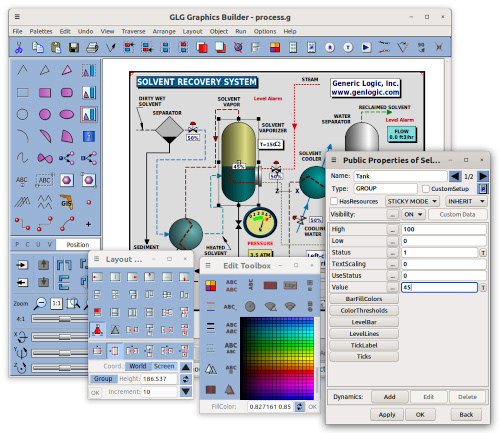Click the browse button next to Low
Screen dimensions: 500x433
coord(393,241)
